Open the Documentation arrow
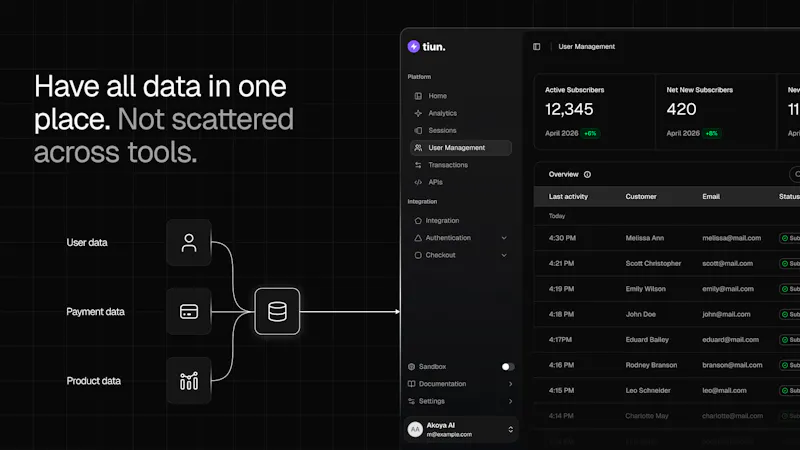The height and width of the screenshot is (450, 800). [510, 384]
